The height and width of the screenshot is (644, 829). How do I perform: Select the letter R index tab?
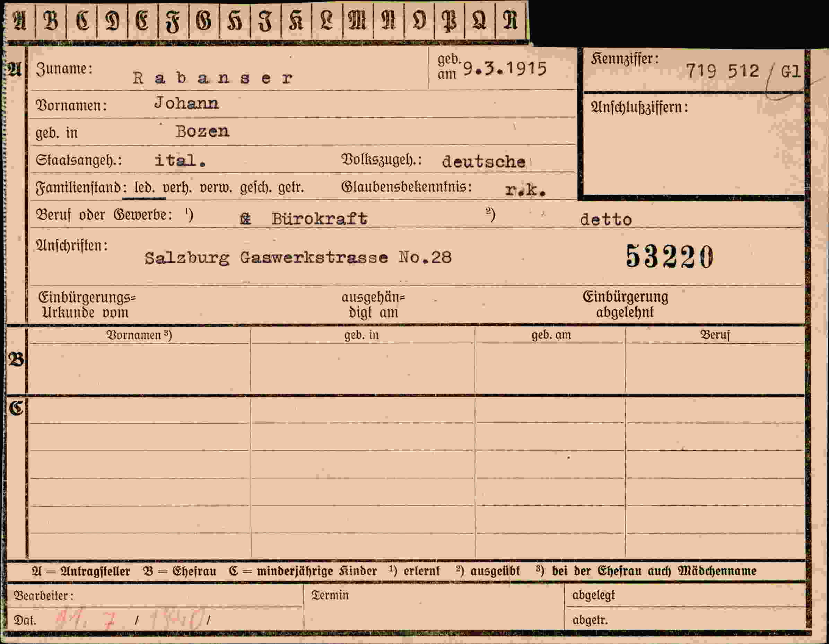pyautogui.click(x=511, y=21)
